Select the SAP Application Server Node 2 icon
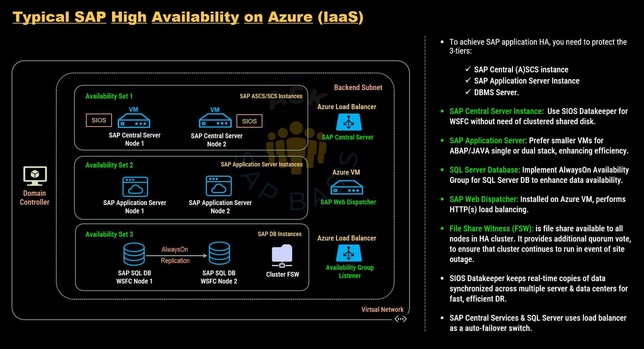The width and height of the screenshot is (644, 349). click(219, 186)
